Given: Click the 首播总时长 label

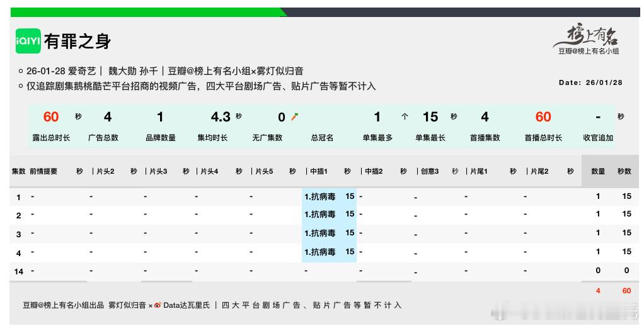Looking at the screenshot, I should 543,138.
